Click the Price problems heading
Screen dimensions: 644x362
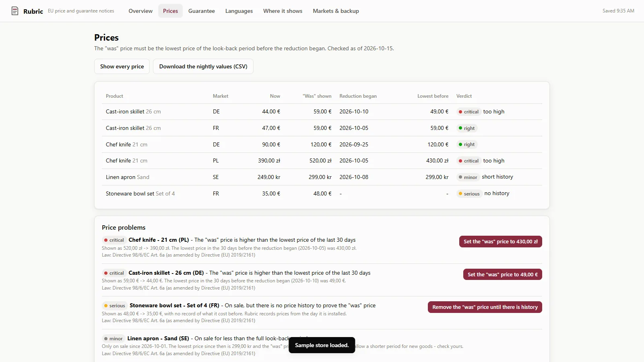coord(124,227)
